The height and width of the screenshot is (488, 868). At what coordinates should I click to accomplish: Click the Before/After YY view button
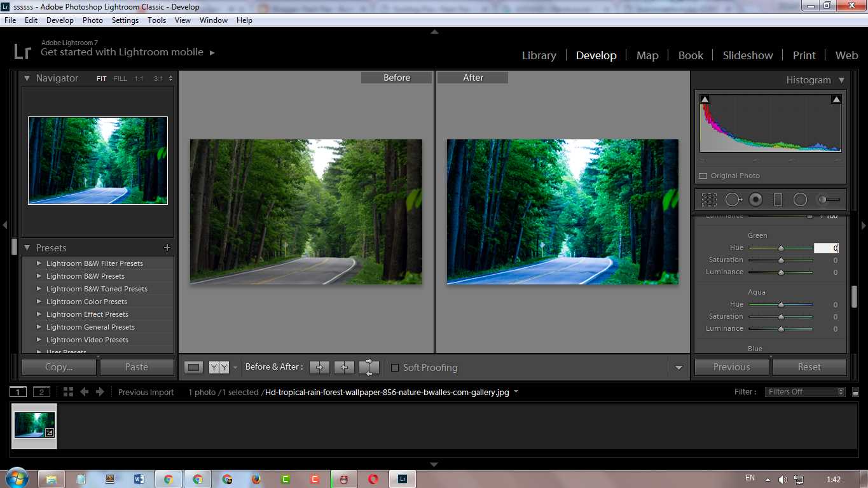219,367
